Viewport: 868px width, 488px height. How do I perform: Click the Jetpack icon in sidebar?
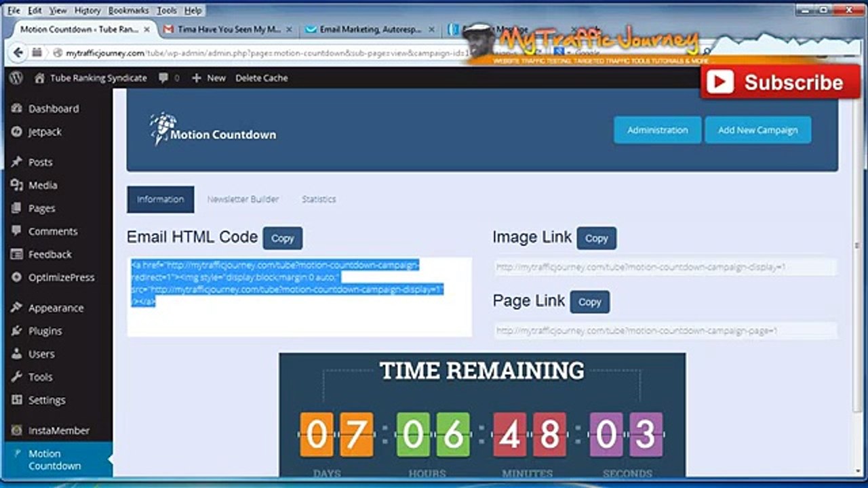[17, 131]
